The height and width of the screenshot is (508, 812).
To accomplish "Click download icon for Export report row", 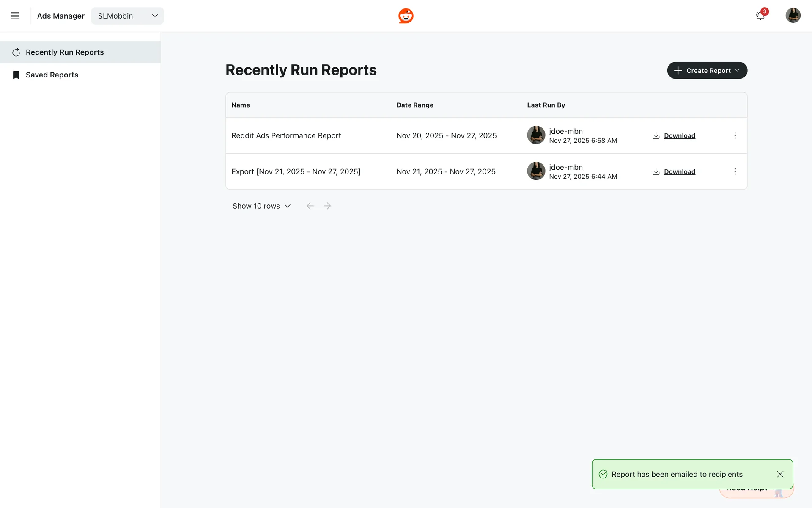I will [x=656, y=171].
